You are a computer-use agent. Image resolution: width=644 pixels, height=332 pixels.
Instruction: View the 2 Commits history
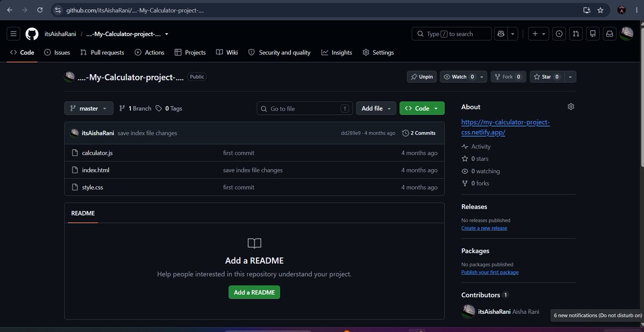(x=419, y=133)
